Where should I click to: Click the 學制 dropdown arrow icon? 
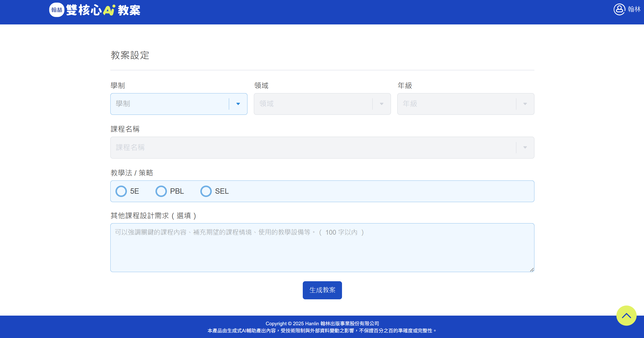(x=238, y=104)
